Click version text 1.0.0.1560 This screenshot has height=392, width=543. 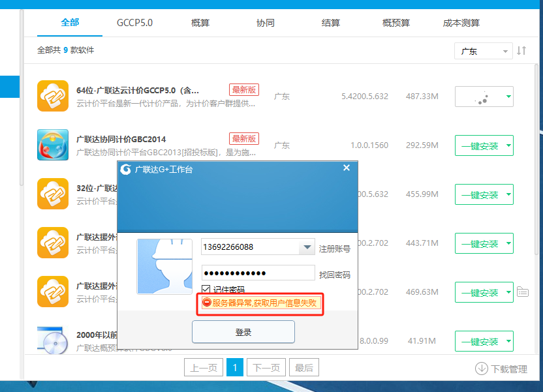pyautogui.click(x=369, y=145)
